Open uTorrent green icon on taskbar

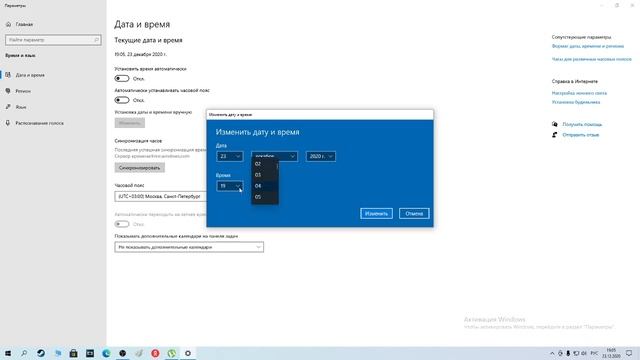pos(171,353)
